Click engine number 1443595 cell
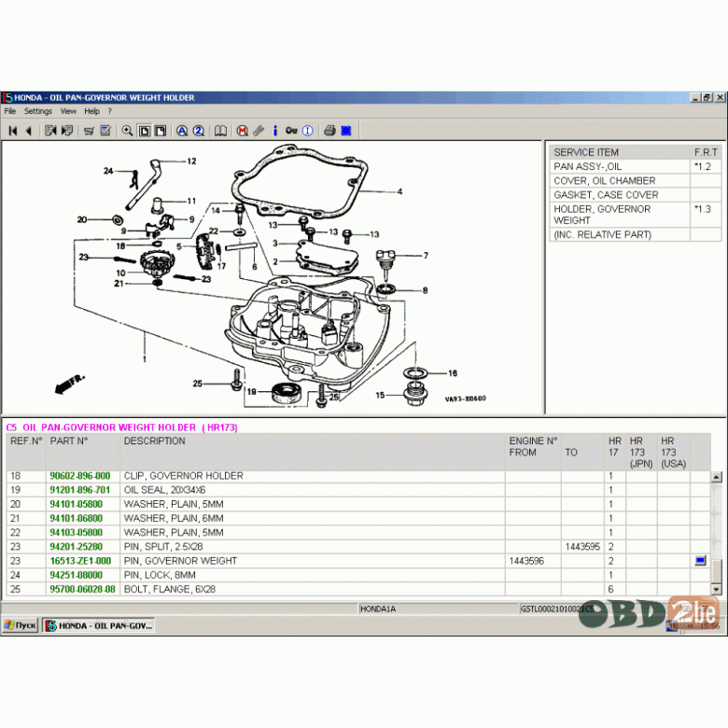Screen dimensions: 728x728 pos(582,547)
